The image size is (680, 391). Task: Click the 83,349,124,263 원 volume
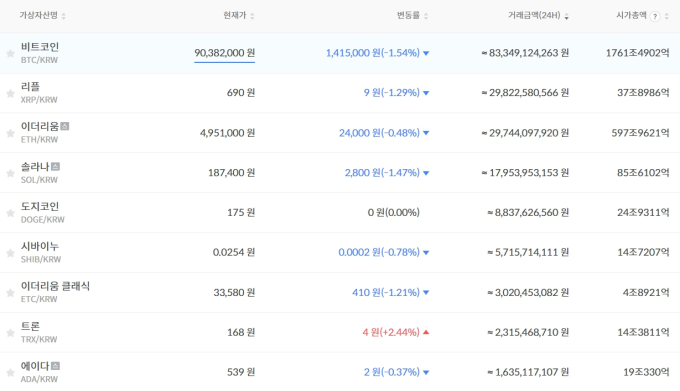pos(525,53)
